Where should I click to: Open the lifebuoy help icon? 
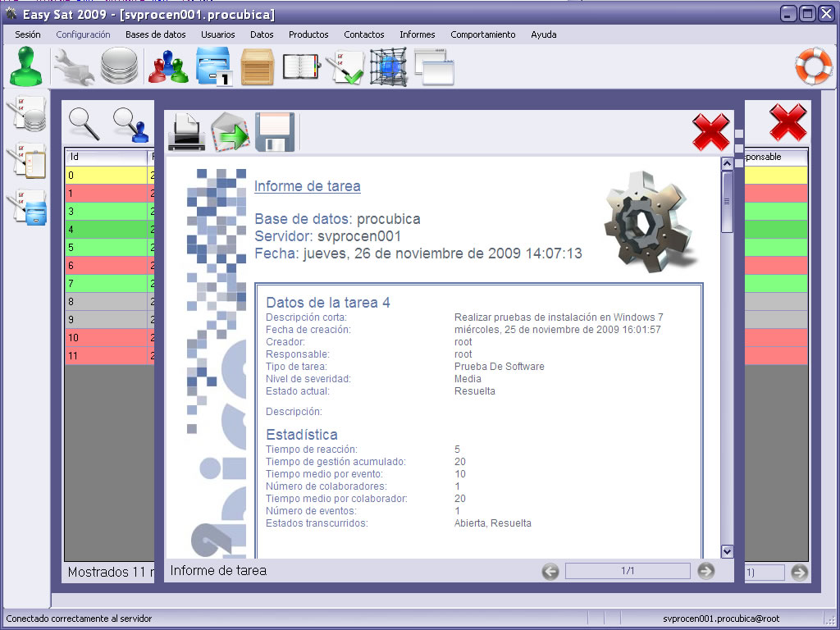[x=813, y=66]
